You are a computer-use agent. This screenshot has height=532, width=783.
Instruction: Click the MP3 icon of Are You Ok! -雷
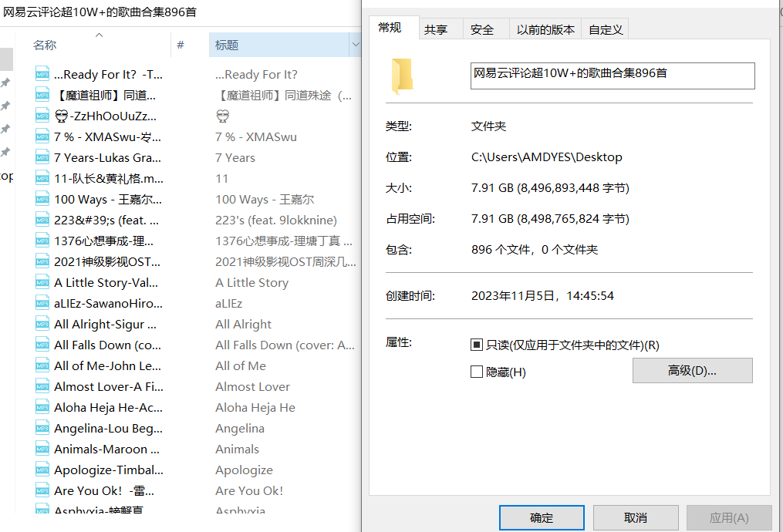(42, 490)
